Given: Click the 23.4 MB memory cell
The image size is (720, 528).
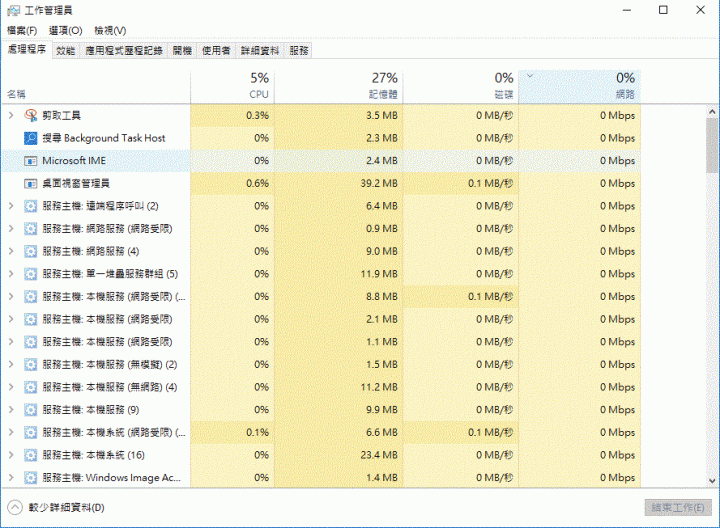Looking at the screenshot, I should tap(339, 455).
